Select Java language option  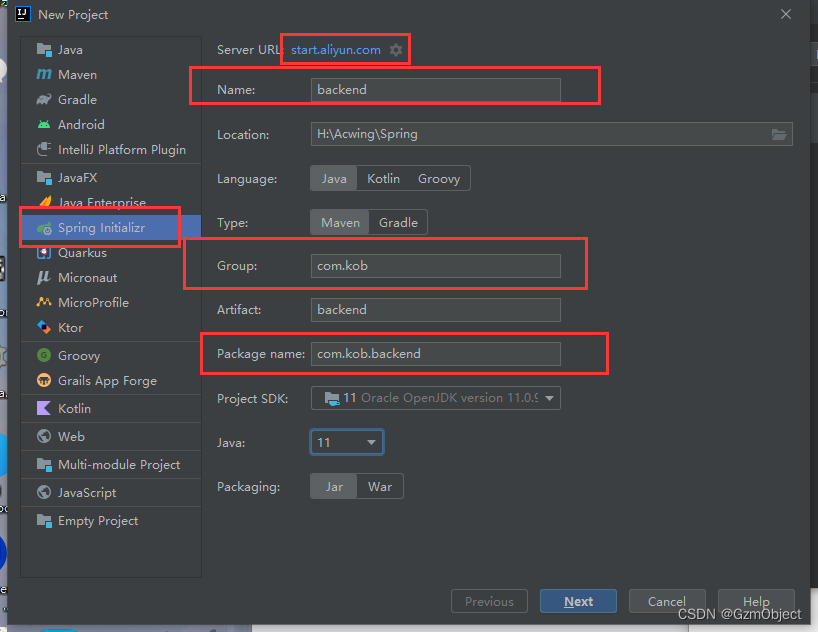point(334,178)
